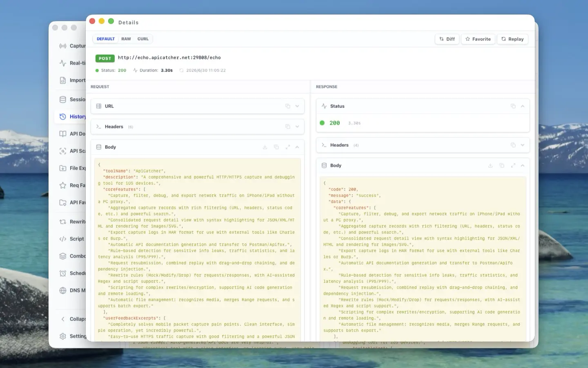
Task: Expand the request Headers section
Action: click(297, 126)
